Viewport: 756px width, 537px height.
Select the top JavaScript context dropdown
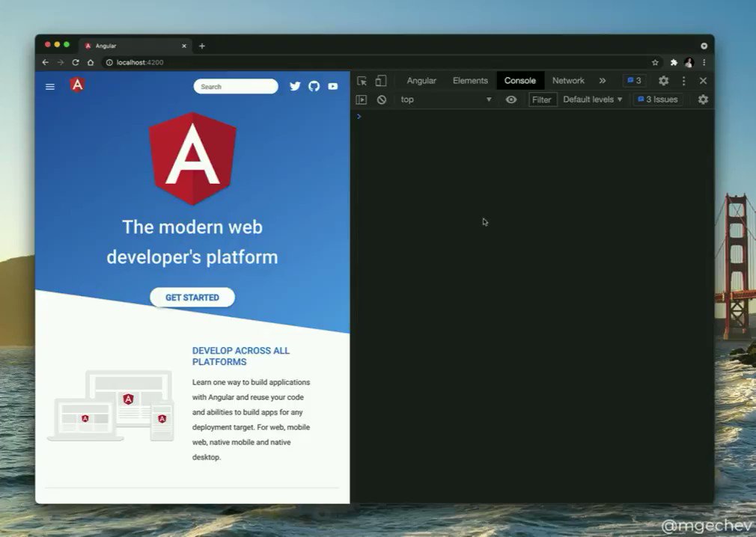[445, 99]
